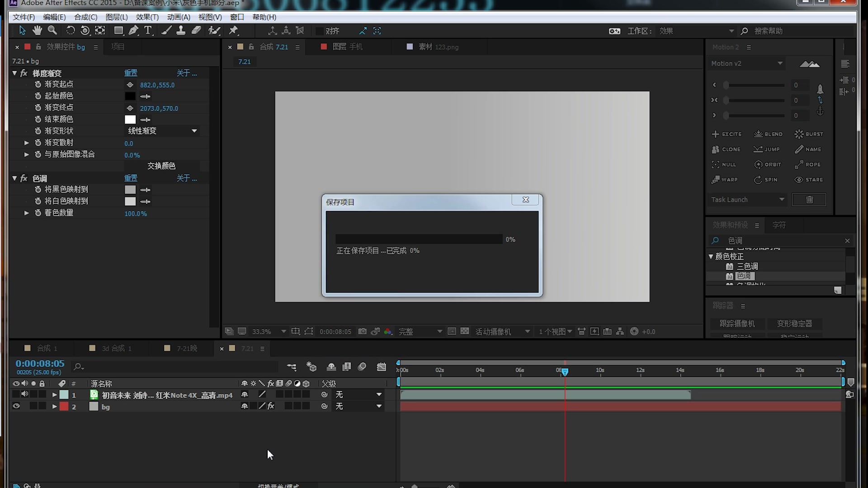Take a snapshot with camera icon
Viewport: 868px width, 488px height.
362,331
